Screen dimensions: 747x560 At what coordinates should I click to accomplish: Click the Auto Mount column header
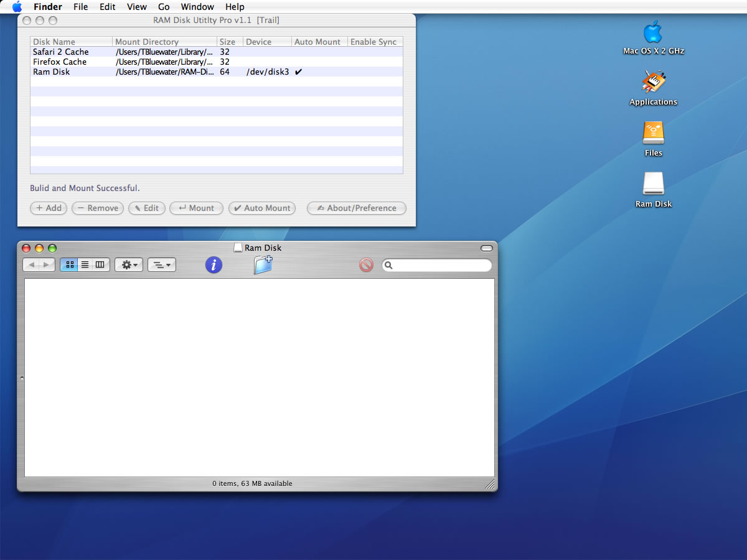320,42
